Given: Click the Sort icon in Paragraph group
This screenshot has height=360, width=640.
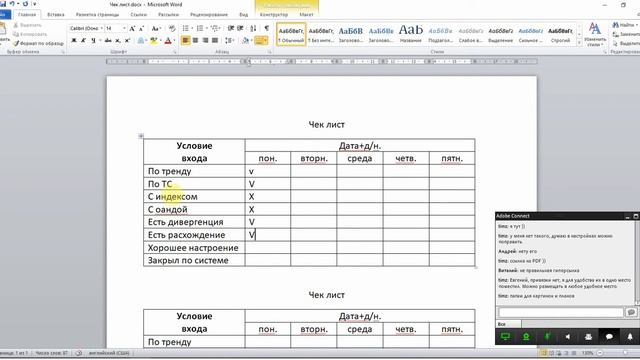Looking at the screenshot, I should point(253,28).
